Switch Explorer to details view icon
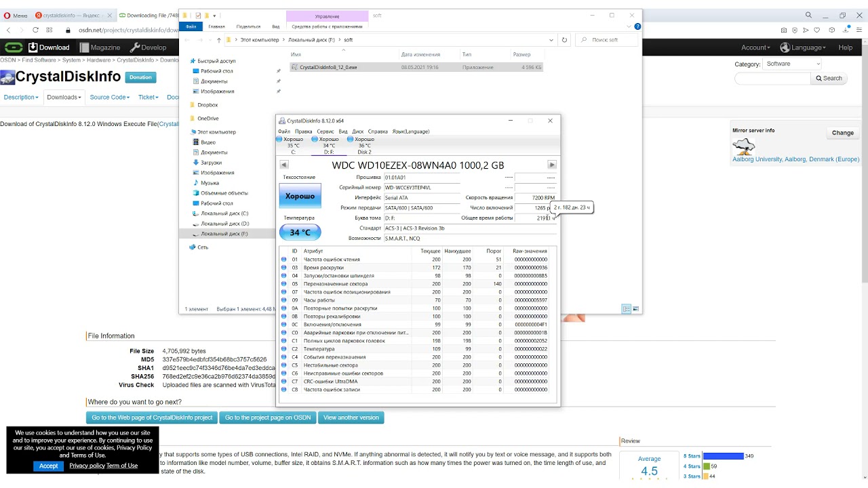 coord(627,309)
